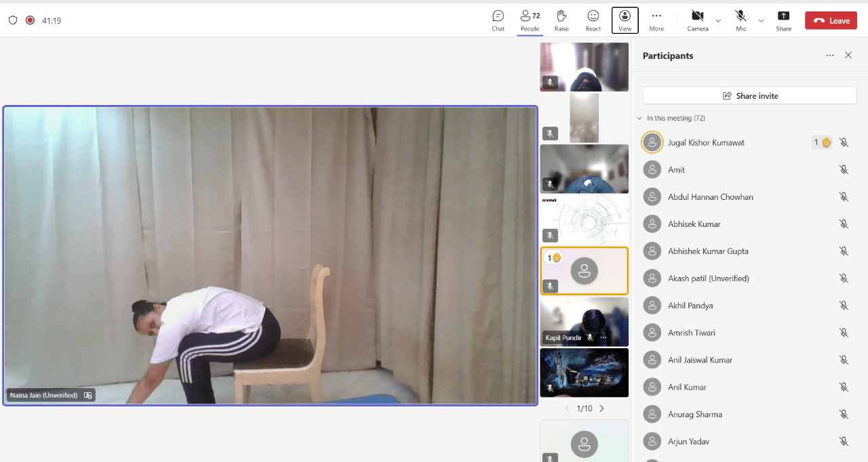Click the Share invite button

[749, 96]
